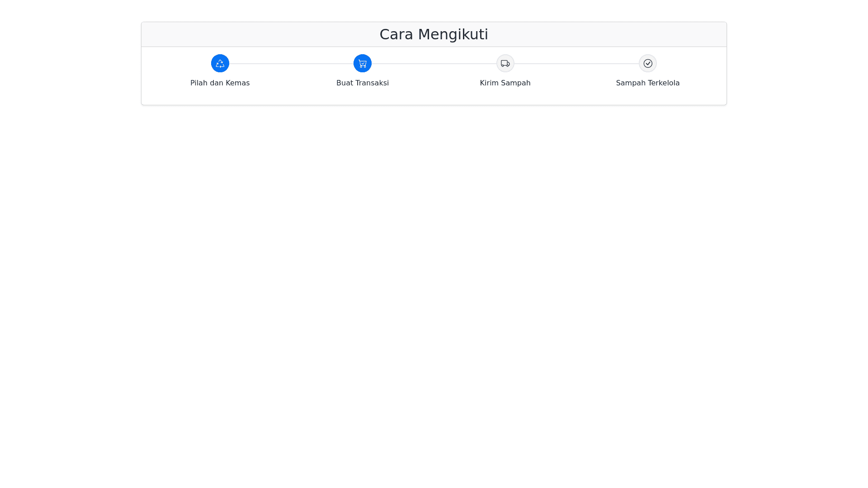Screen dimensions: 868x488
Task: Click the word "Sampah" in Kirim Sampah label
Action: 515,83
